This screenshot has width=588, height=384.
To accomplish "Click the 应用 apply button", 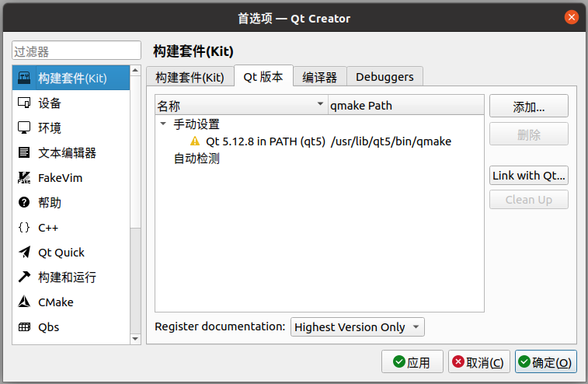I will point(412,362).
